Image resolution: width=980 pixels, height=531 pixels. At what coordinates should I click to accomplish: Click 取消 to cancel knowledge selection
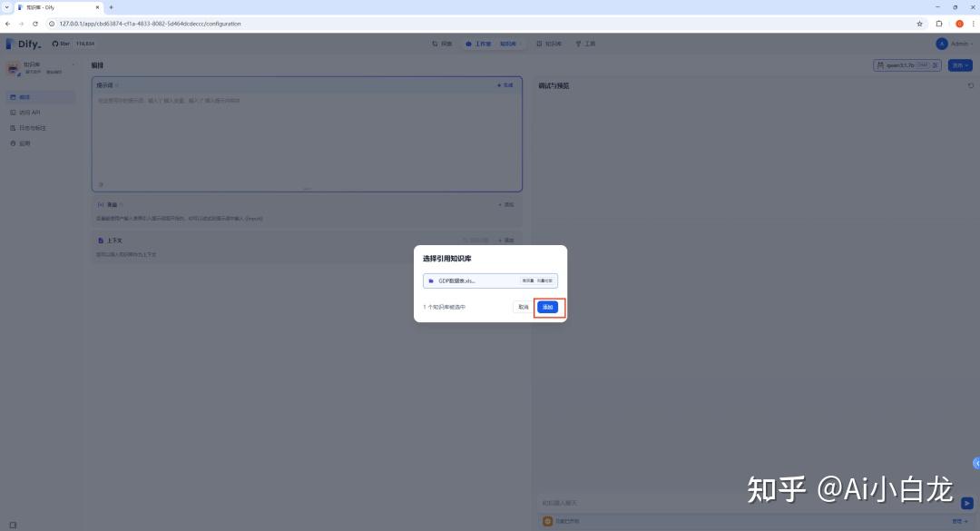pos(523,307)
